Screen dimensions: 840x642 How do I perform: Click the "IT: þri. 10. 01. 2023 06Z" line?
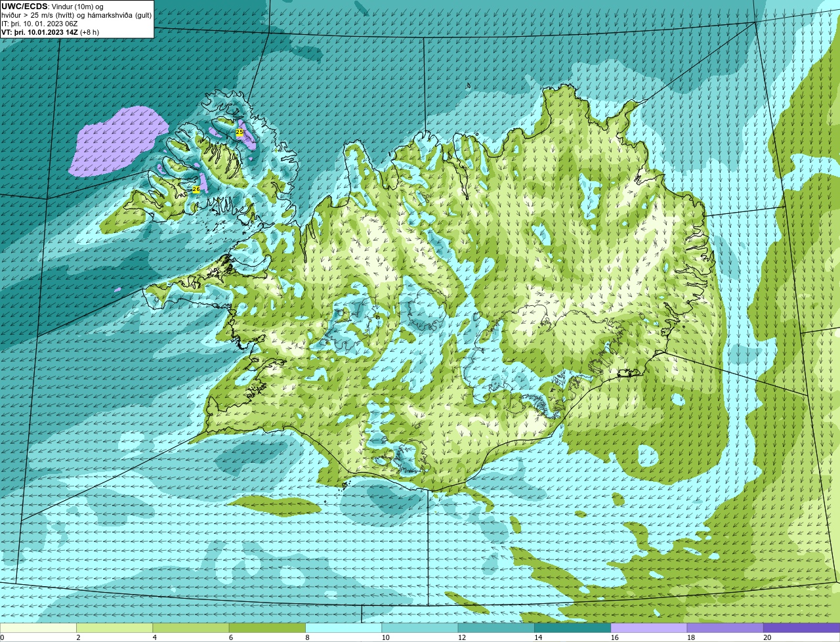(39, 23)
